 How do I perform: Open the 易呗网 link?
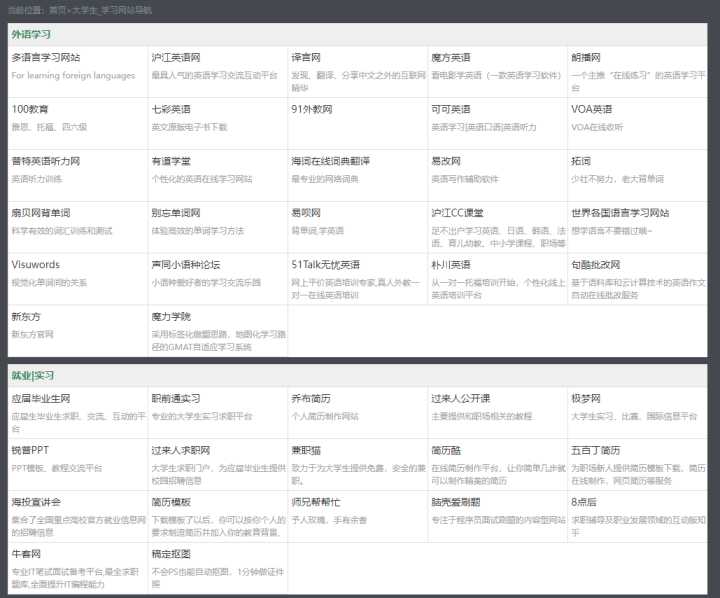(306, 213)
